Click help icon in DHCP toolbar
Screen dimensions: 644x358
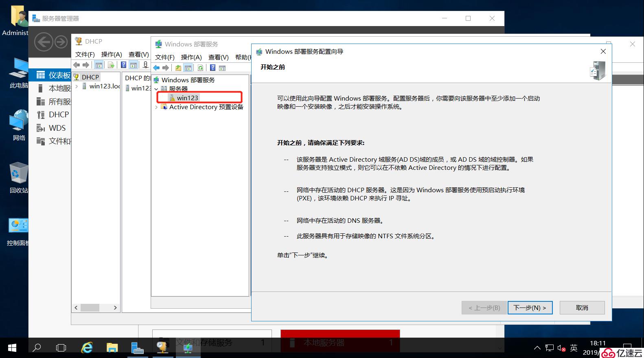coord(123,65)
